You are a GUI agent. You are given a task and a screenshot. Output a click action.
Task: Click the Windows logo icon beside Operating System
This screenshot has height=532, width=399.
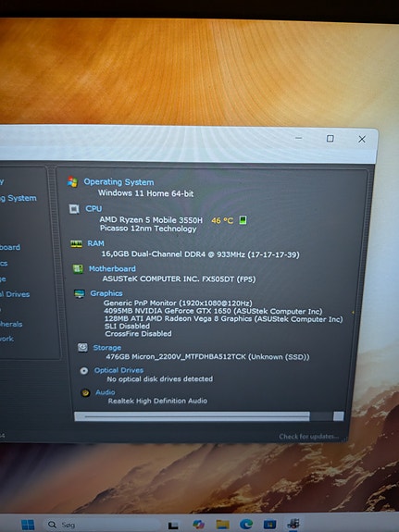click(x=72, y=182)
